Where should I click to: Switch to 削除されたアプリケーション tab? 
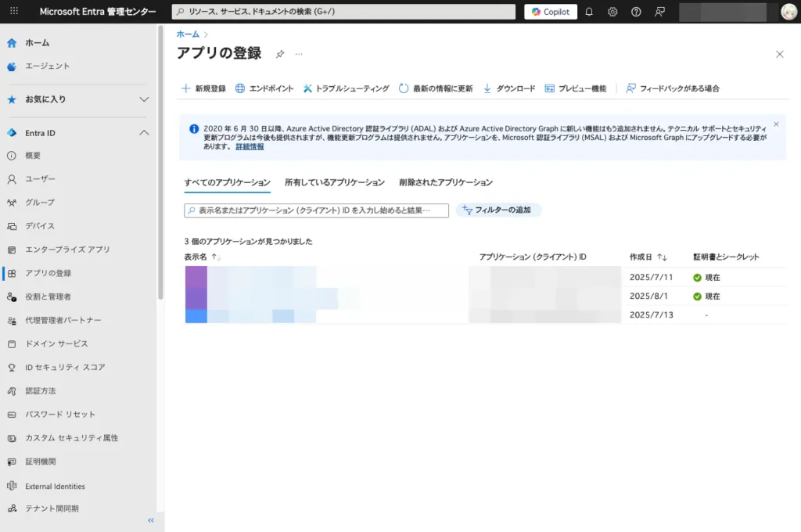click(x=446, y=182)
